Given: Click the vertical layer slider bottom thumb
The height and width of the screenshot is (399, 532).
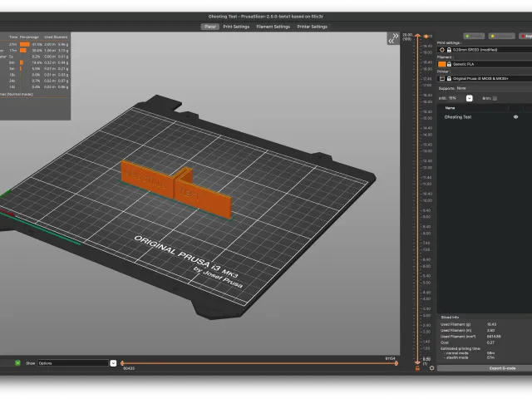Looking at the screenshot, I should (x=417, y=362).
